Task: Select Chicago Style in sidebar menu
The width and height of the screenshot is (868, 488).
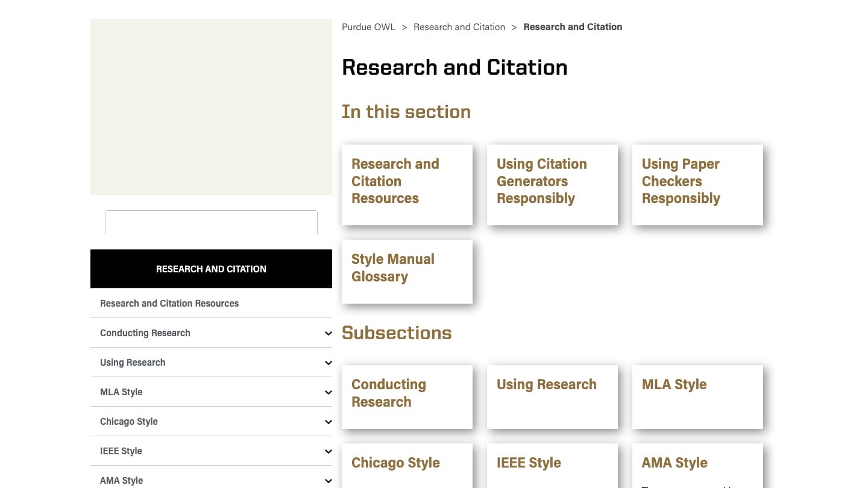Action: tap(129, 421)
